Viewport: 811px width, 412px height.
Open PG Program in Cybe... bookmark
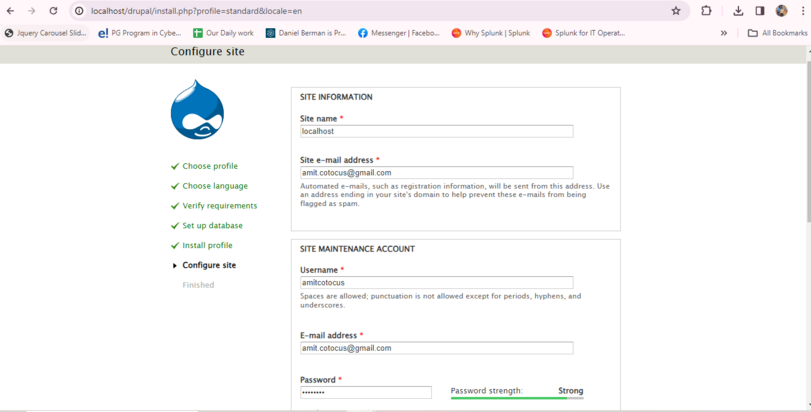[x=140, y=33]
